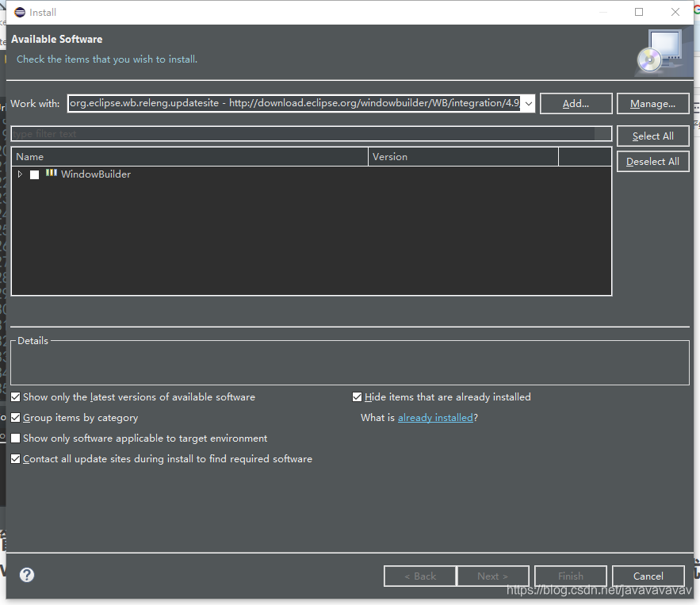This screenshot has height=605, width=700.
Task: Toggle Hide items that are already installed
Action: pos(358,397)
